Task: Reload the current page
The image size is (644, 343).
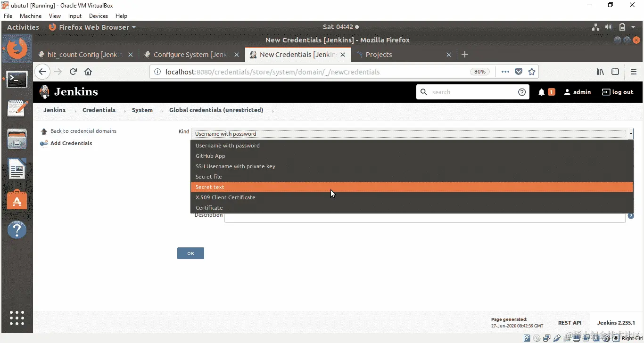Action: coord(73,72)
